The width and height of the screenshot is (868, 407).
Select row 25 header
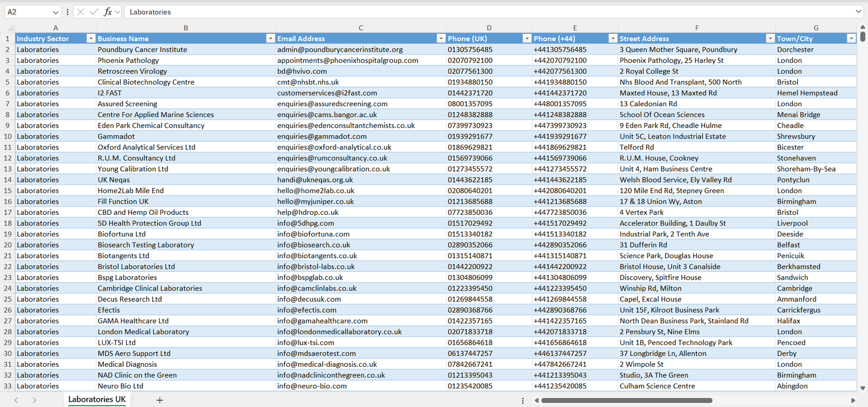pos(8,299)
